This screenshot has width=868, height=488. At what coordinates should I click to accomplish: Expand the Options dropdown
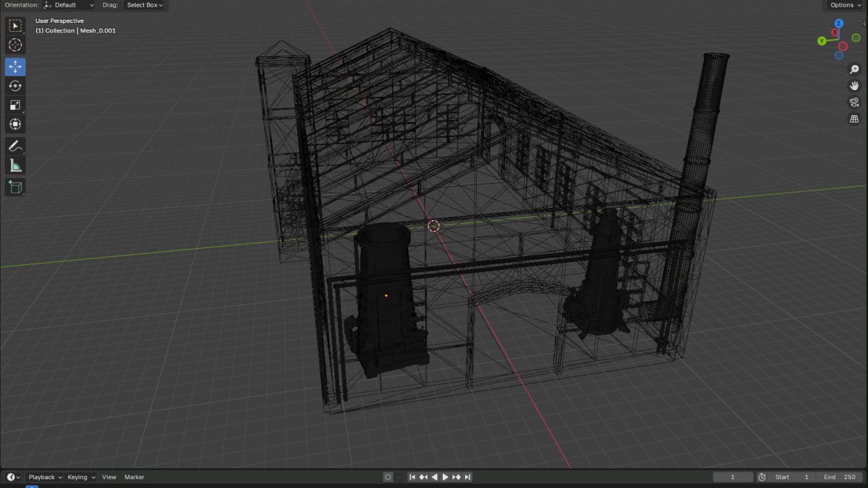coord(845,5)
